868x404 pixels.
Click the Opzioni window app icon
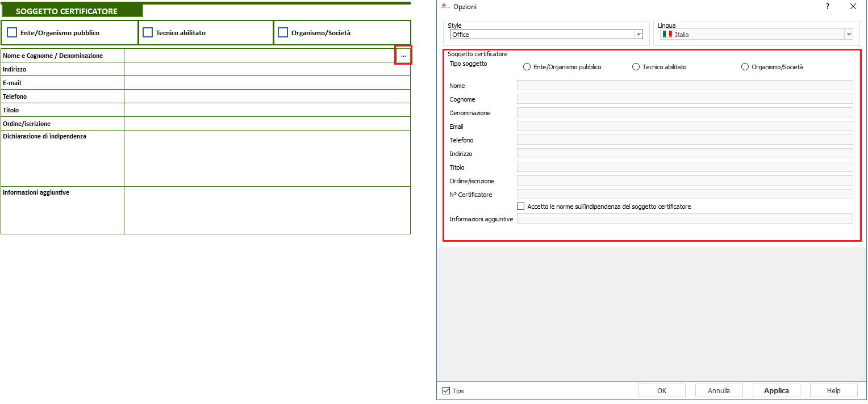445,6
